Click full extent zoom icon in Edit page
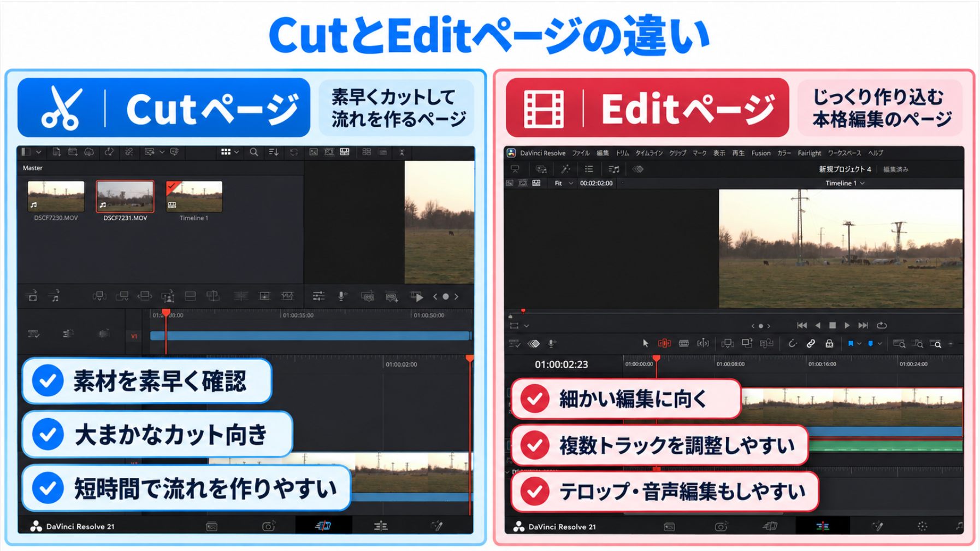The image size is (980, 551). point(899,344)
